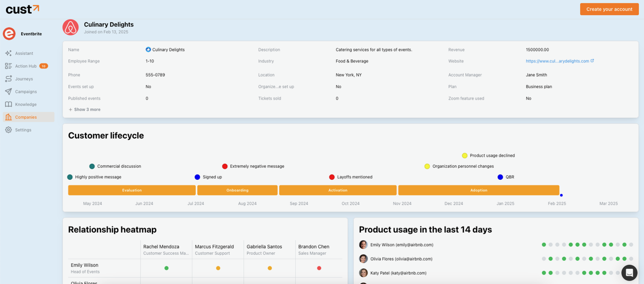644x284 pixels.
Task: Expand the Show 3 more fields
Action: coord(85,109)
